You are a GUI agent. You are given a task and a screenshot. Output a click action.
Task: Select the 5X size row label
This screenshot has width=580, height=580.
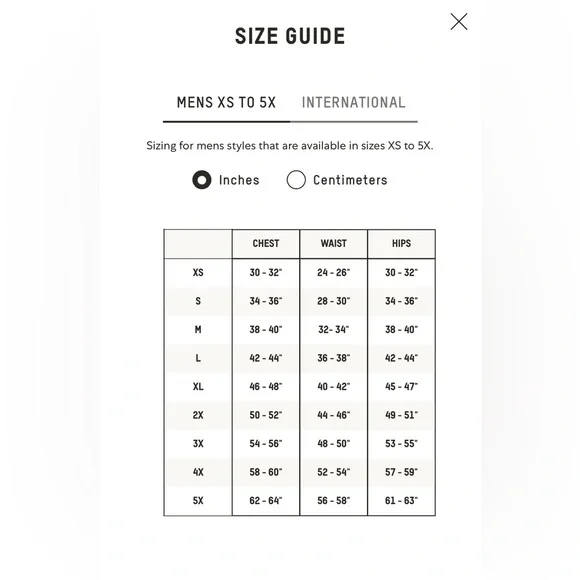coord(198,500)
